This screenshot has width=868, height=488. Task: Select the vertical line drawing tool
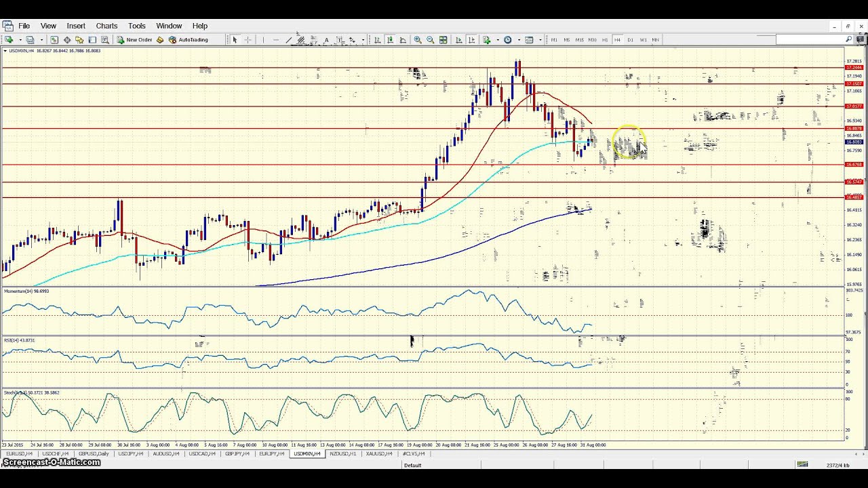263,40
